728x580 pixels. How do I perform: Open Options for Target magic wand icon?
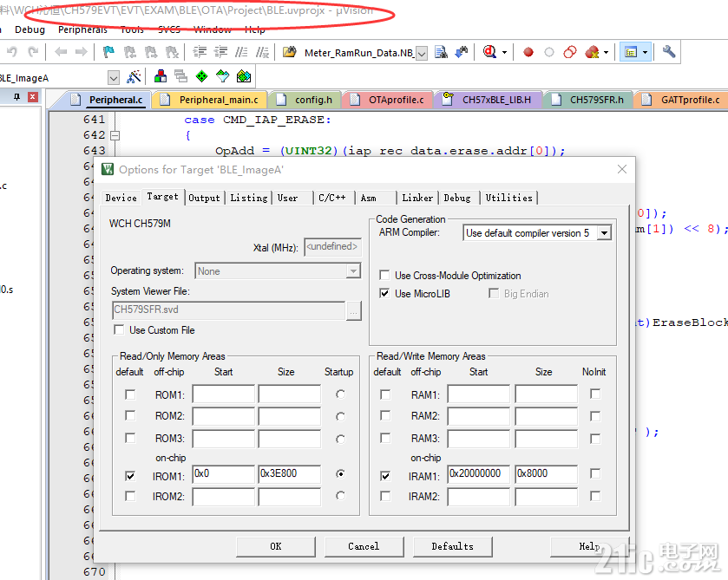tap(134, 76)
